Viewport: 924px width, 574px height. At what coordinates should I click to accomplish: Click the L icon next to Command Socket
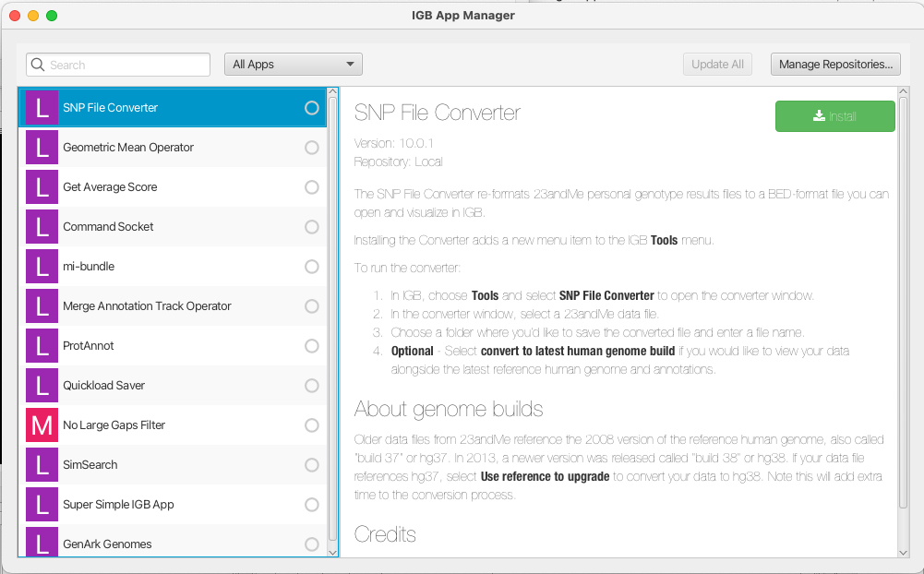(x=42, y=227)
